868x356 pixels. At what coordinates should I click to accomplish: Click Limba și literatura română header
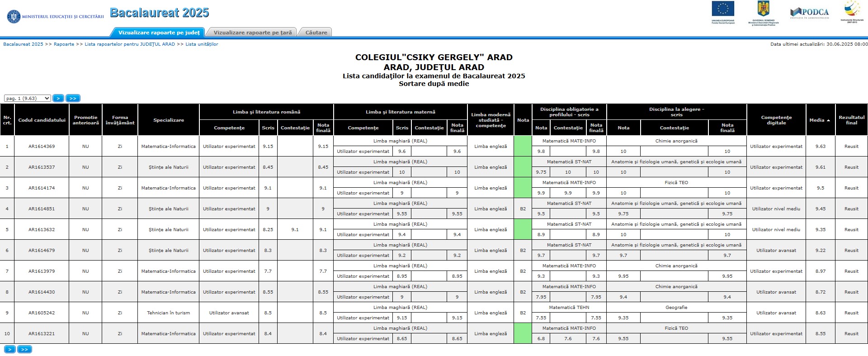pyautogui.click(x=266, y=112)
